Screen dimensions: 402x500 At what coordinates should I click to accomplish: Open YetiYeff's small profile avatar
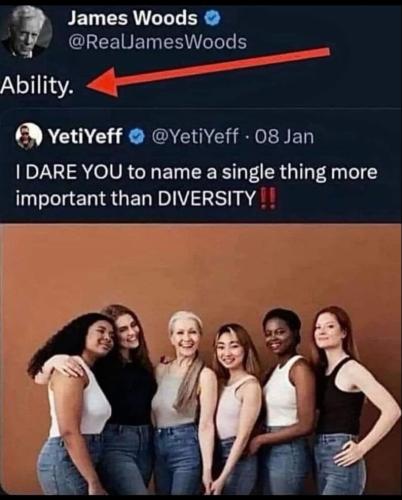click(x=29, y=136)
